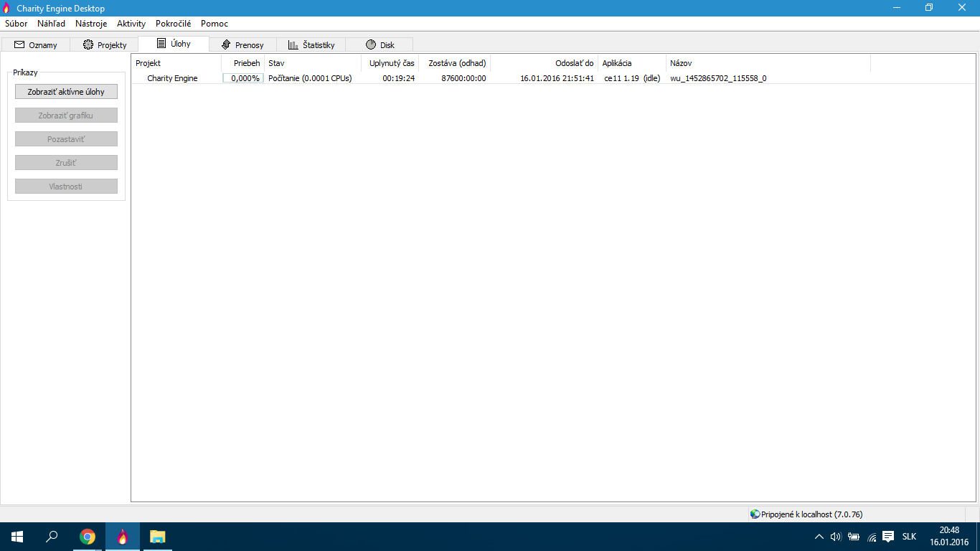Open the Pokročilé menu

click(173, 24)
